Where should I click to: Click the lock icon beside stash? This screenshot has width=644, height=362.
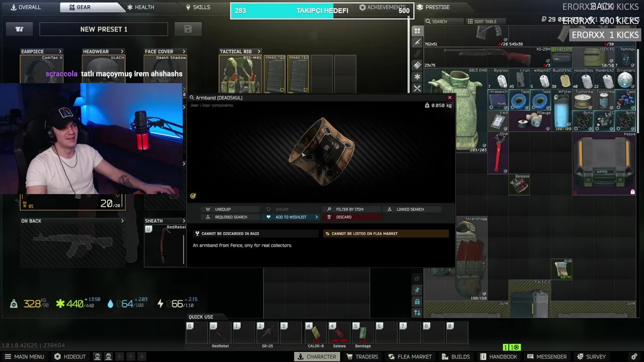tap(417, 302)
